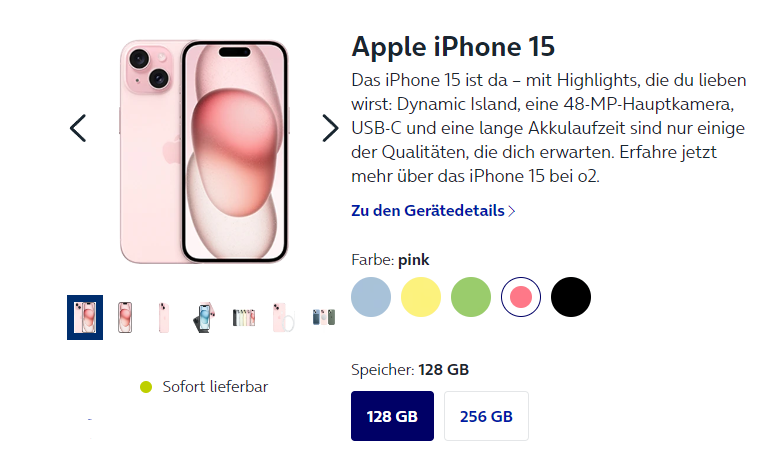Choose the black color option
The height and width of the screenshot is (469, 774).
(x=571, y=297)
